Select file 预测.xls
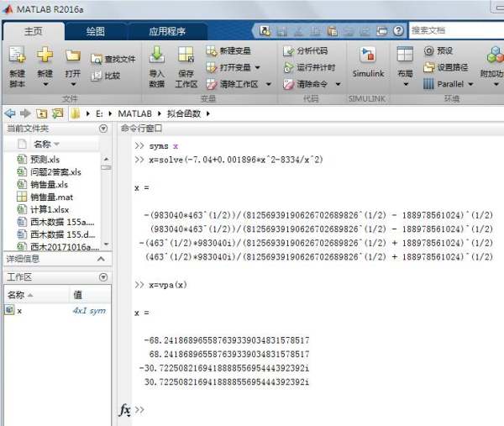 click(x=39, y=160)
